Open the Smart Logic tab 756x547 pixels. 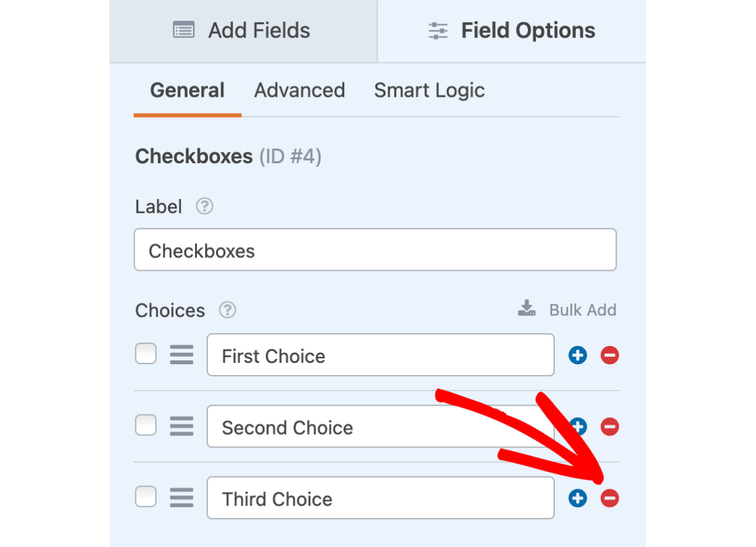(429, 89)
